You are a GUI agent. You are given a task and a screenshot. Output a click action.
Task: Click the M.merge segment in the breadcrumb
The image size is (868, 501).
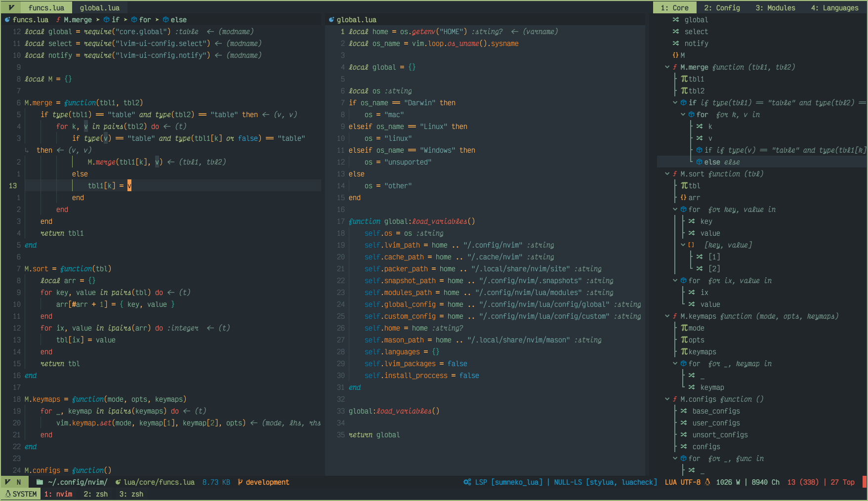pos(78,20)
